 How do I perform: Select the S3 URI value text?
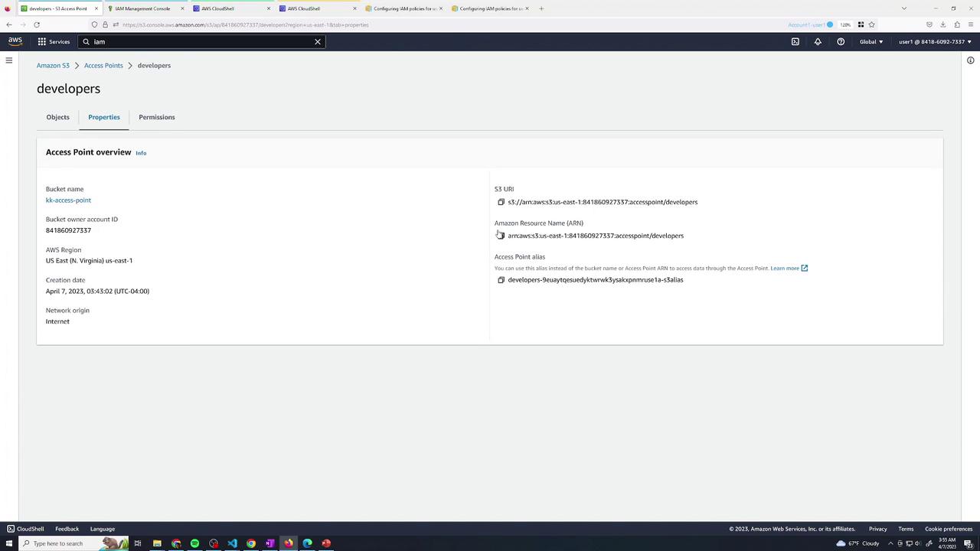point(603,202)
